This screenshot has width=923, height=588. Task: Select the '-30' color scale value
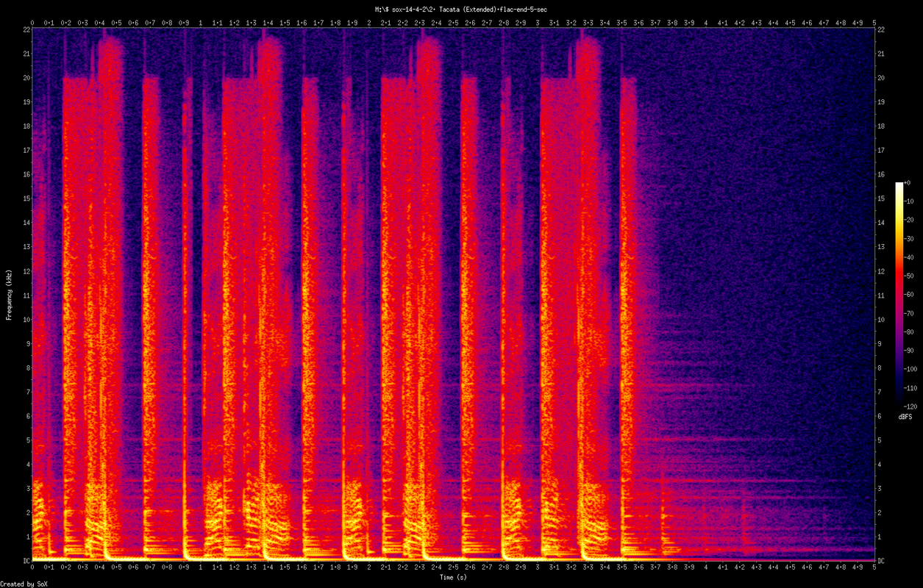point(909,239)
